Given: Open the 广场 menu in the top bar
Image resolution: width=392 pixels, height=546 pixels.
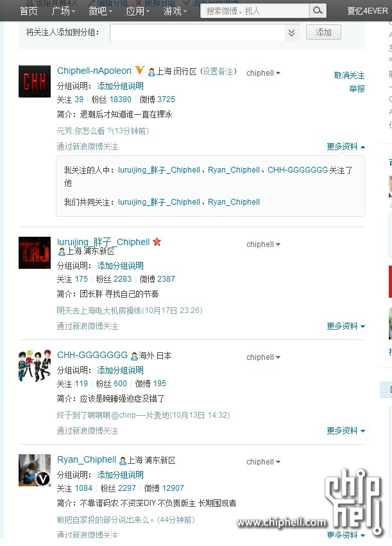Looking at the screenshot, I should pyautogui.click(x=63, y=11).
